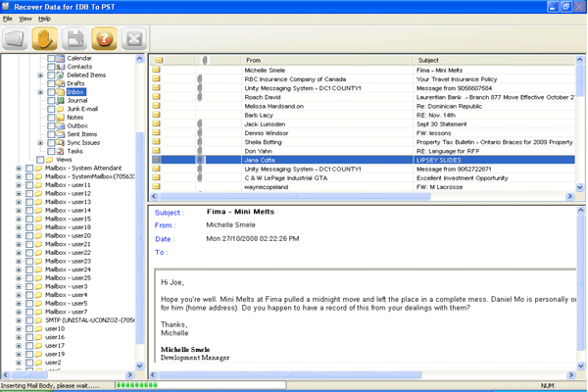Image resolution: width=588 pixels, height=392 pixels.
Task: Sort emails by From column header
Action: point(254,61)
